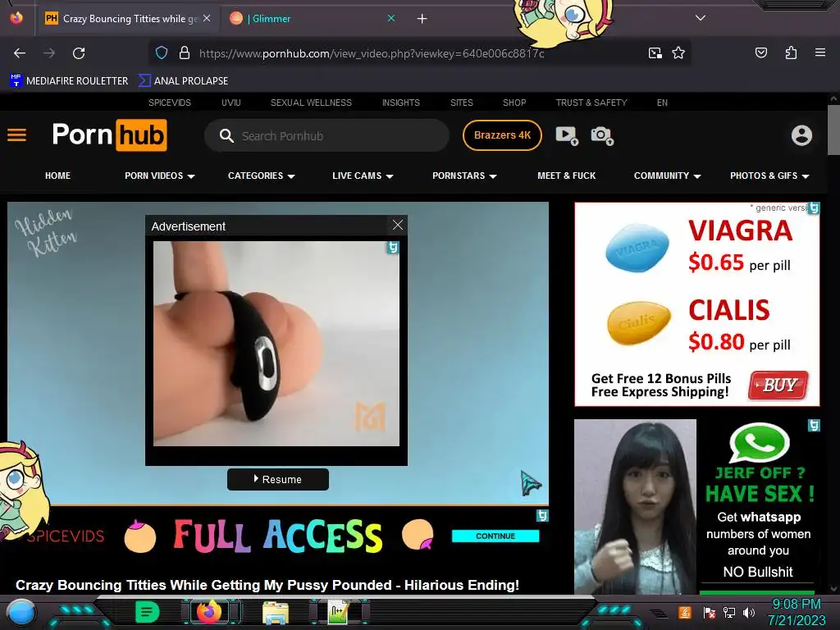Screen dimensions: 840x630
Task: Open the green notes app on the taskbar
Action: tap(148, 612)
